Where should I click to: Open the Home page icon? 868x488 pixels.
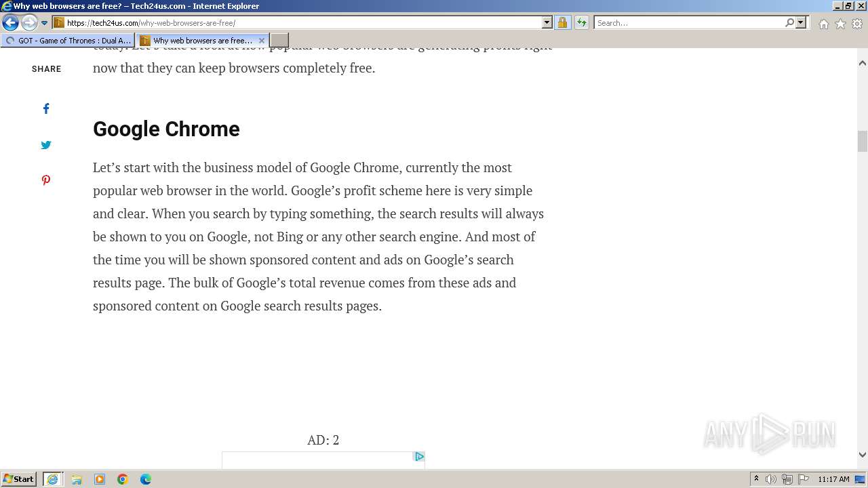(823, 24)
